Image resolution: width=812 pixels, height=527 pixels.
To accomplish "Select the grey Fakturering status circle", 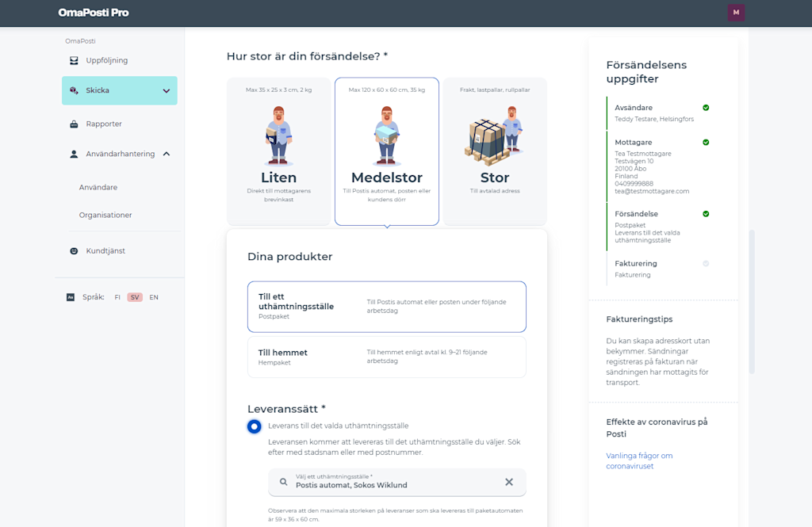I will click(x=706, y=263).
